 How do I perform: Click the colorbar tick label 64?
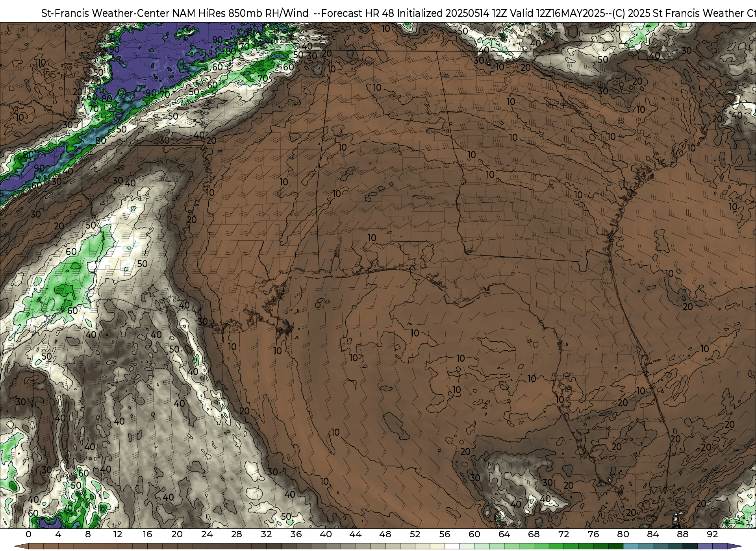pyautogui.click(x=504, y=534)
